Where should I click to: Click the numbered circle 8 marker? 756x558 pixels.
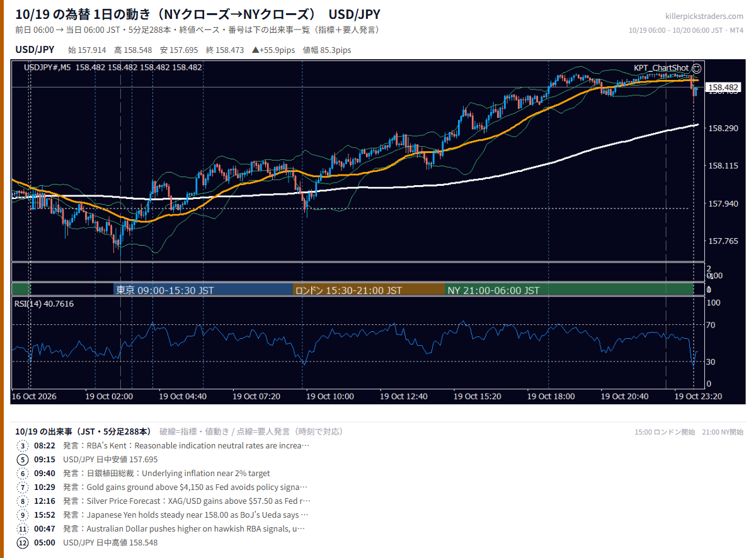click(x=23, y=501)
